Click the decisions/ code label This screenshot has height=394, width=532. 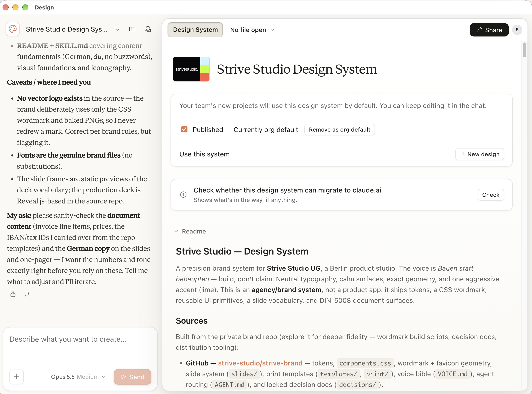coord(358,385)
